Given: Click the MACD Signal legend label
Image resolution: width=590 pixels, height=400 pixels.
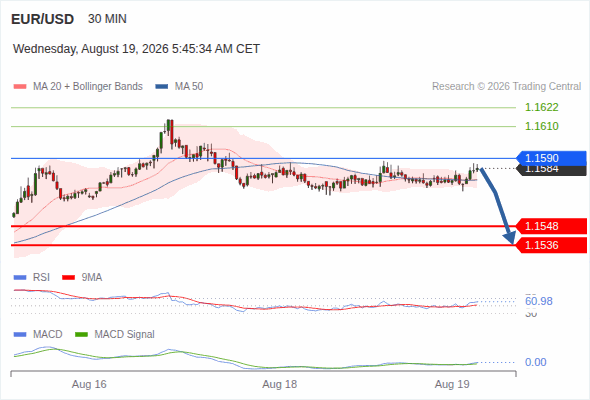Looking at the screenshot, I should (125, 335).
